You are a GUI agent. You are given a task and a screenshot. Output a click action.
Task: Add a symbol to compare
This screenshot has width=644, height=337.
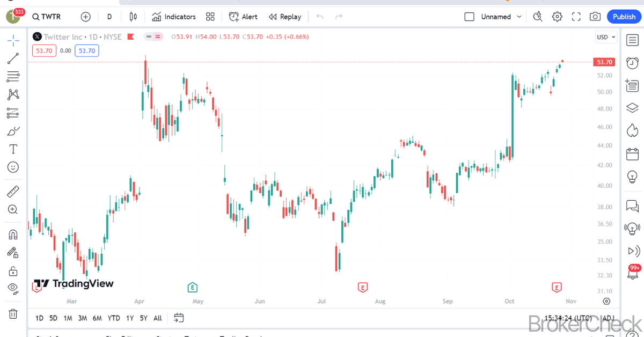(86, 17)
